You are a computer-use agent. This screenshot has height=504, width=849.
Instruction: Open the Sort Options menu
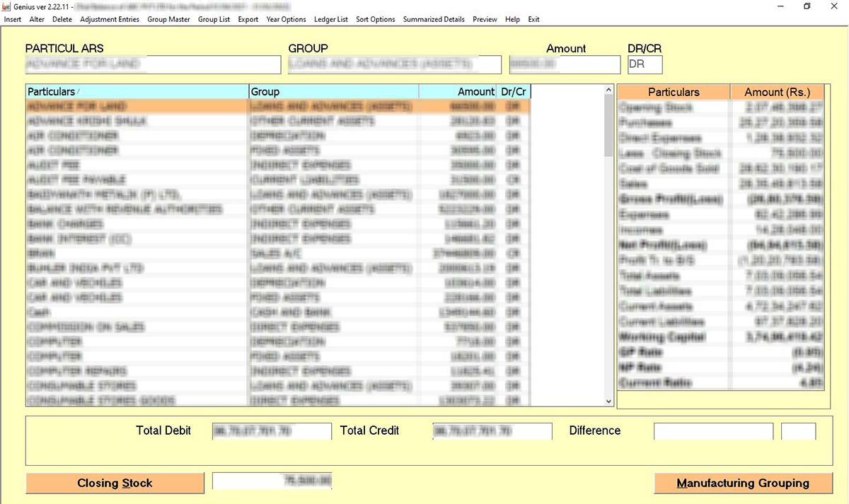click(x=376, y=19)
